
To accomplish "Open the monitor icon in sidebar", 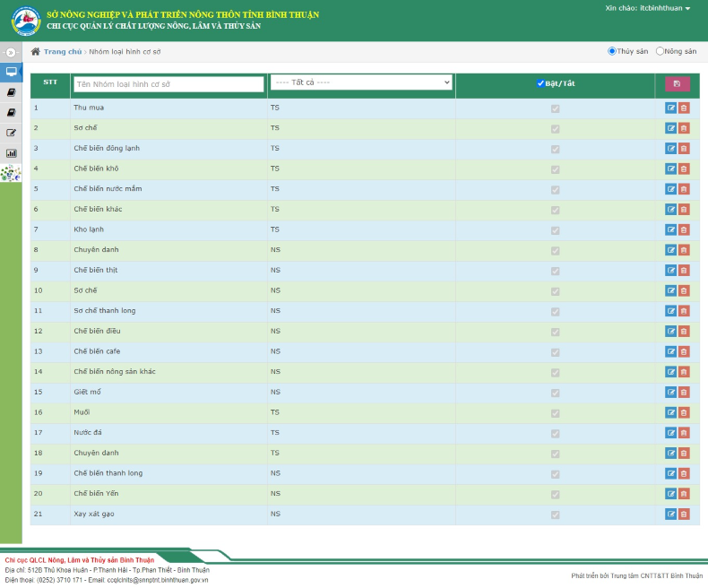I will (x=12, y=72).
